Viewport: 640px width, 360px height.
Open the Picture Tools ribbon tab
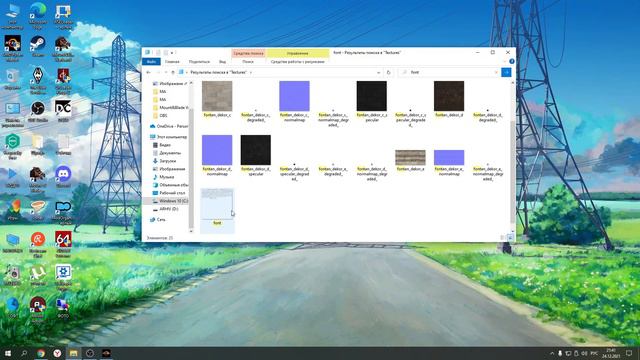(x=298, y=62)
